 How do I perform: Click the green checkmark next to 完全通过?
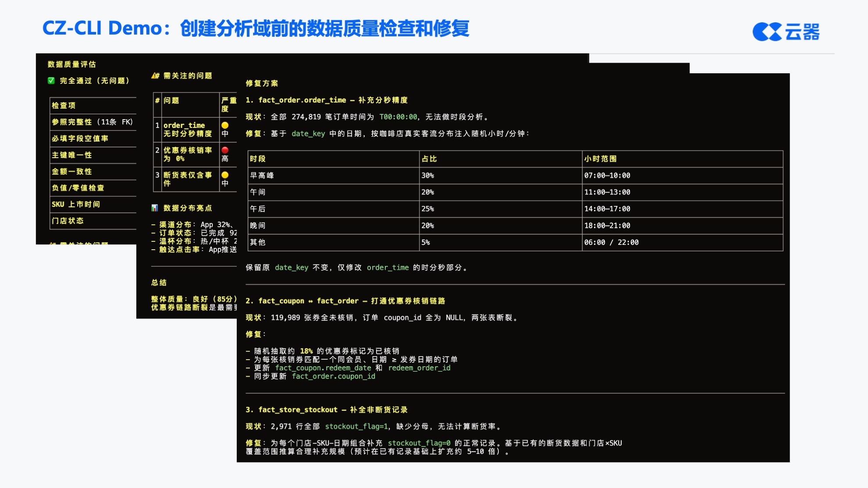pyautogui.click(x=51, y=81)
